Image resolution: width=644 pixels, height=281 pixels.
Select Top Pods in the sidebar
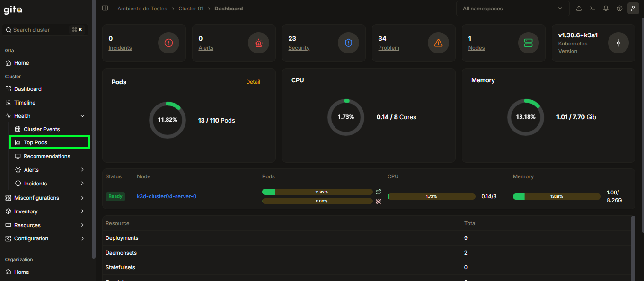pyautogui.click(x=49, y=142)
